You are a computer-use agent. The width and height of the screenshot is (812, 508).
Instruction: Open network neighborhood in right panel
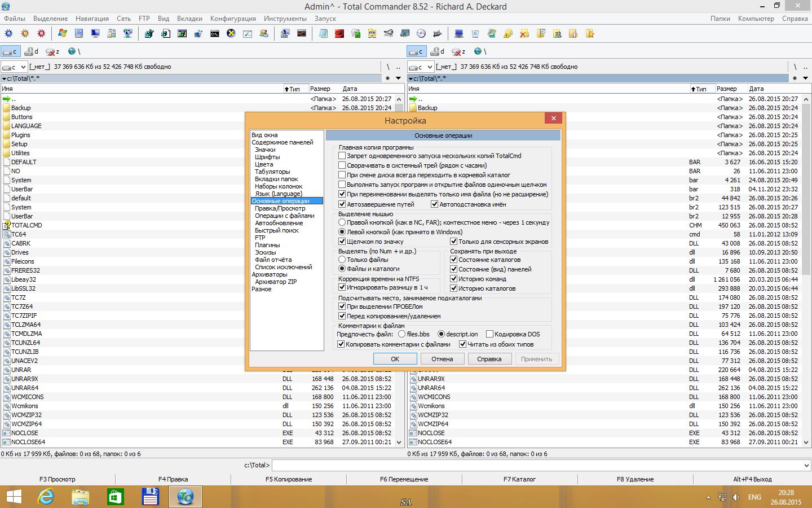480,51
